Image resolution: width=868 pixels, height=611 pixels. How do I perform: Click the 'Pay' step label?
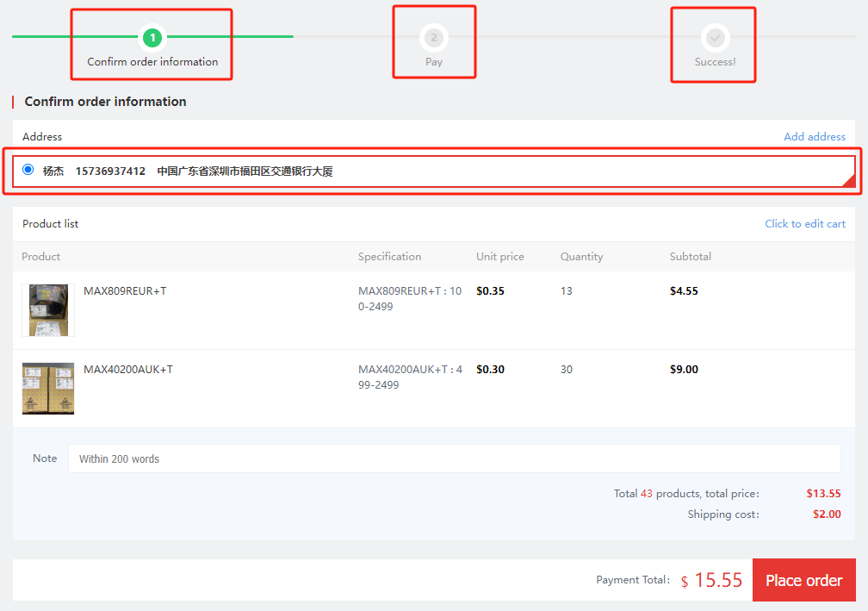click(x=434, y=62)
